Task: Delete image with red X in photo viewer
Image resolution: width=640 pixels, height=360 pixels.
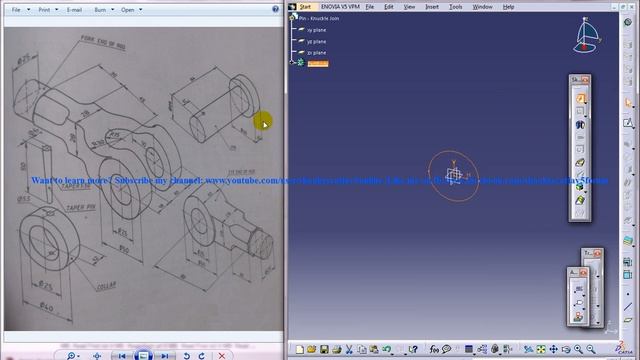Action: click(222, 356)
